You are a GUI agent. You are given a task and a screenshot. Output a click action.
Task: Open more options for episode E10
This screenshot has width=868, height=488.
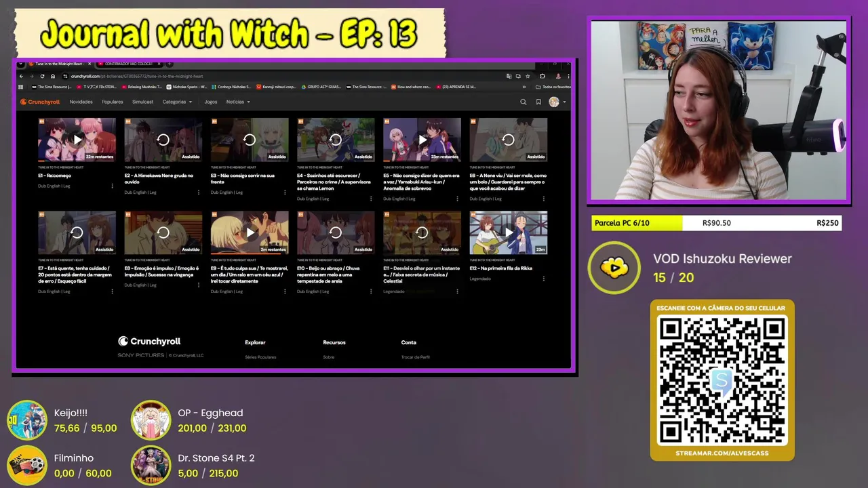tap(371, 291)
